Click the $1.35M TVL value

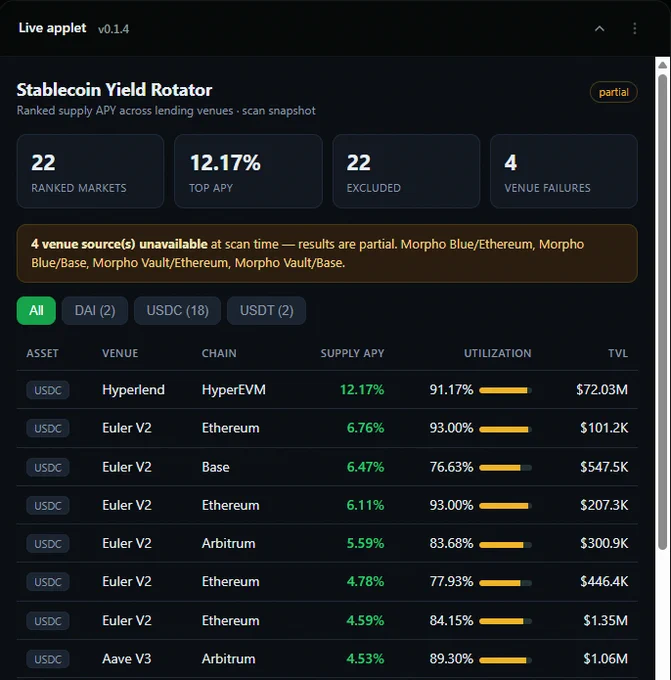pyautogui.click(x=606, y=621)
